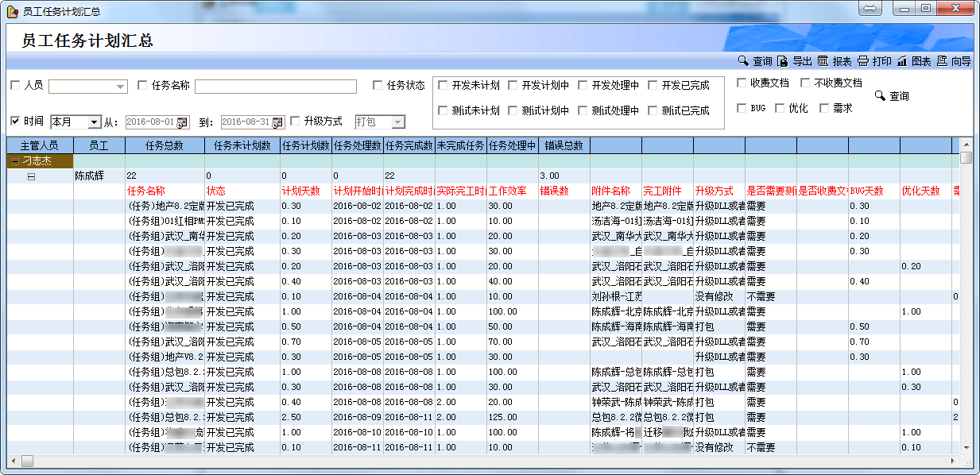Click the 打印 printer icon
This screenshot has width=980, height=475.
[862, 61]
